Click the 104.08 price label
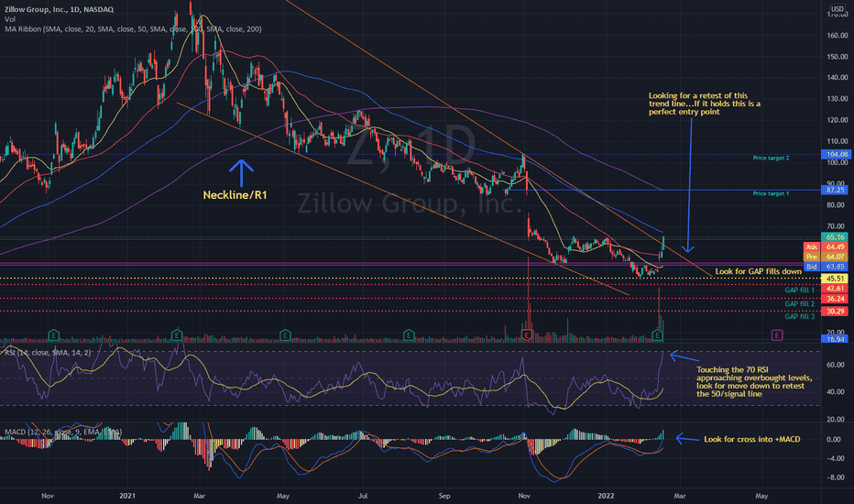The width and height of the screenshot is (854, 504). (836, 154)
